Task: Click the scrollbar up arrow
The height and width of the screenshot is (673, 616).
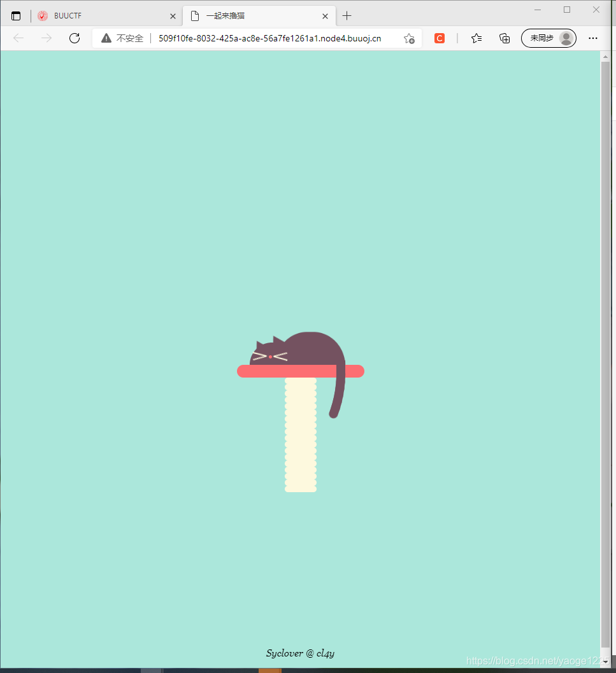Action: click(x=605, y=57)
